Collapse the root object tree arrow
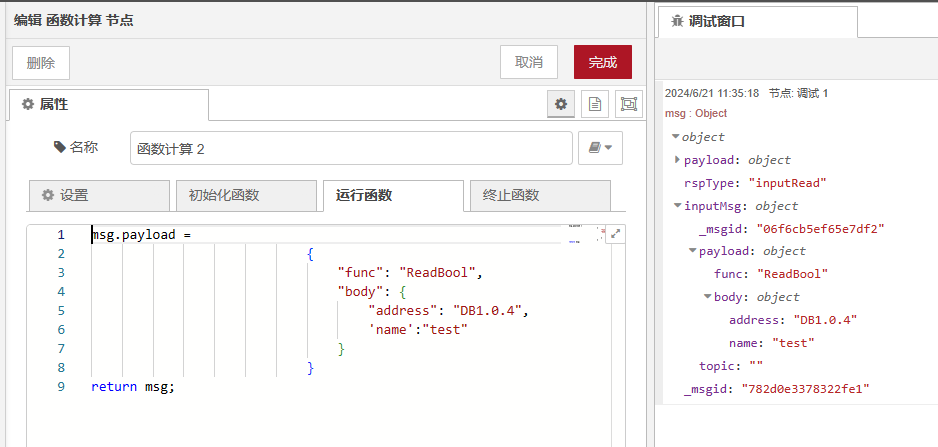 point(676,137)
